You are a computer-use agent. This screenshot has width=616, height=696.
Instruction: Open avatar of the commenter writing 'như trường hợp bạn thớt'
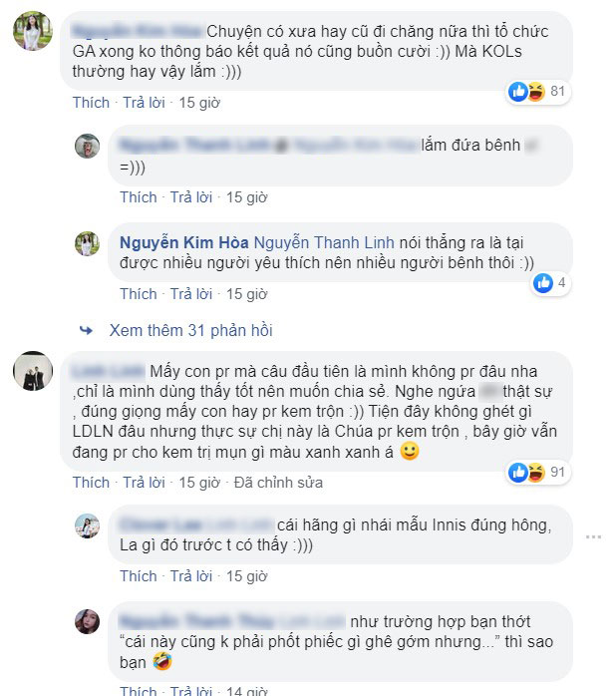tap(87, 621)
